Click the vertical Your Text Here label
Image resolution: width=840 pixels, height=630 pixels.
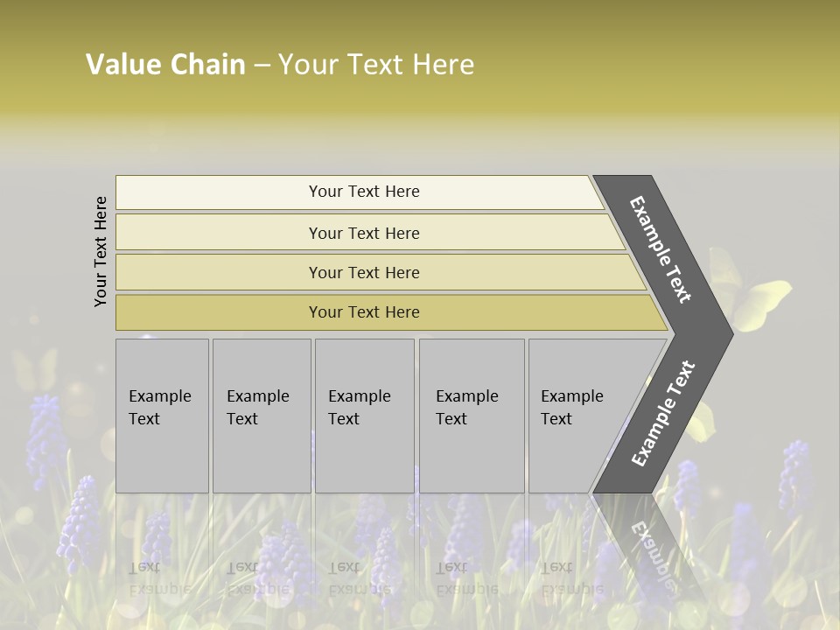[x=100, y=251]
